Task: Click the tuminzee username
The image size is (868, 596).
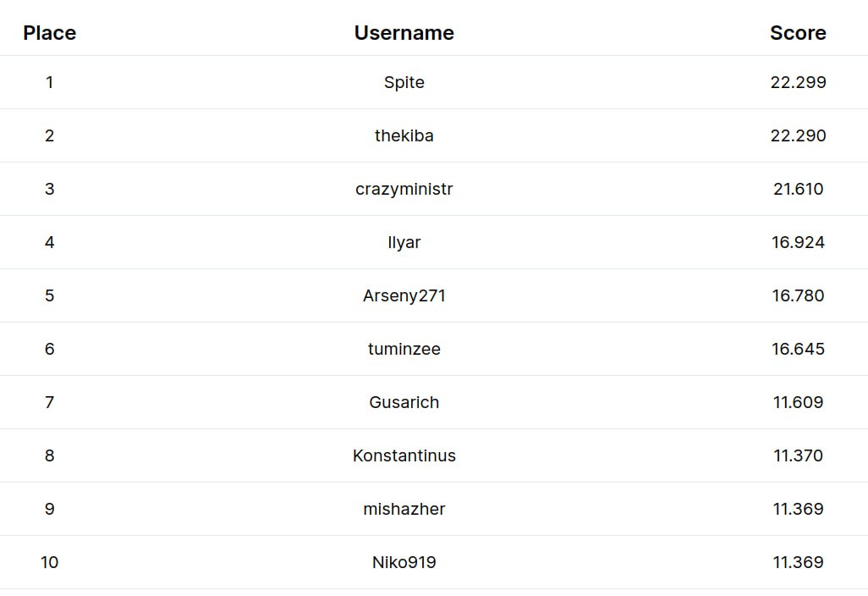Action: 404,349
